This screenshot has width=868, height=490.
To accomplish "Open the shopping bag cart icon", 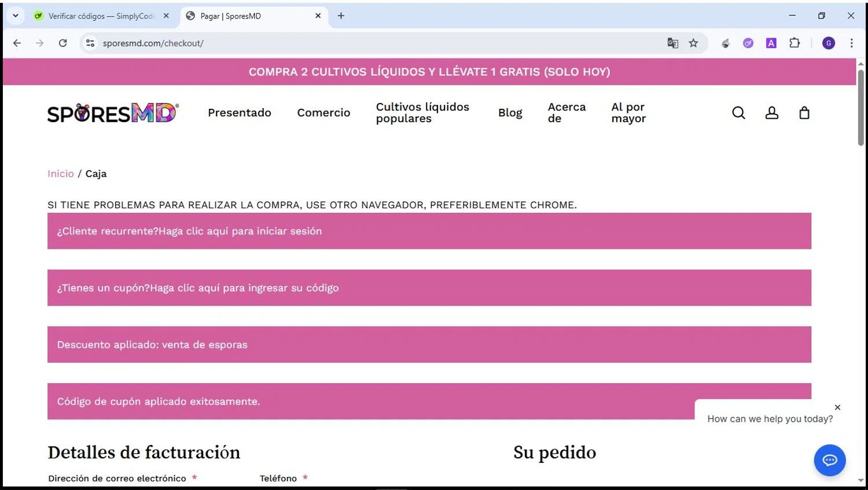I will coord(804,113).
